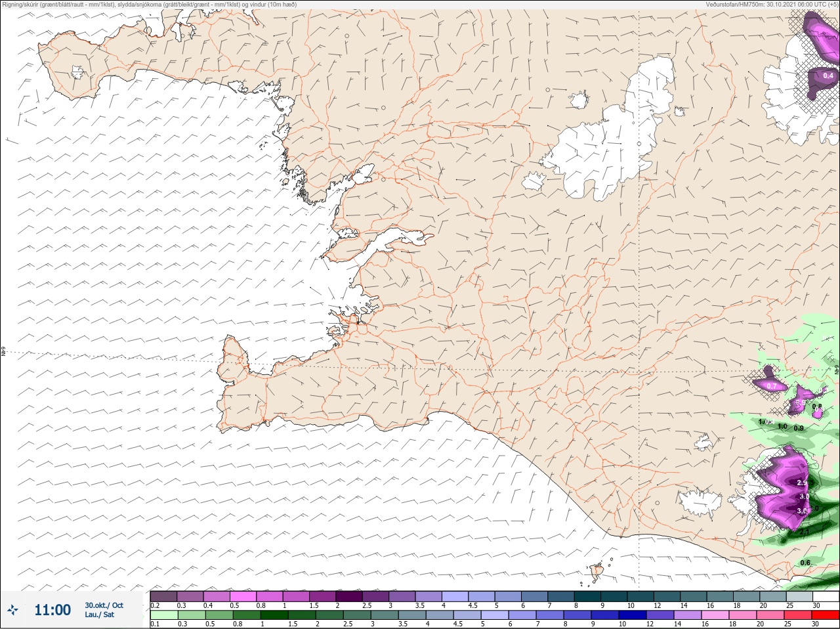Click the dusky purple 0.2 swatch in the snow scale
840x629 pixels.
164,596
